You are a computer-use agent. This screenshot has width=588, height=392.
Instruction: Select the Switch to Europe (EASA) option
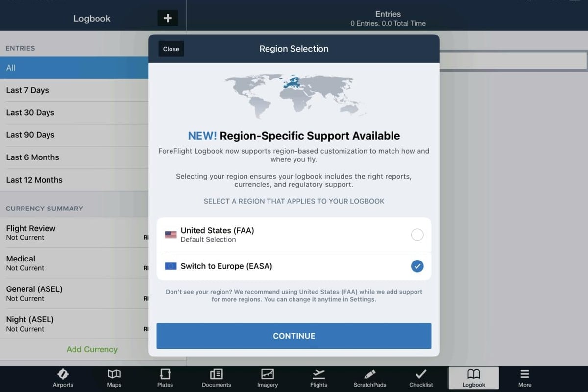point(294,266)
